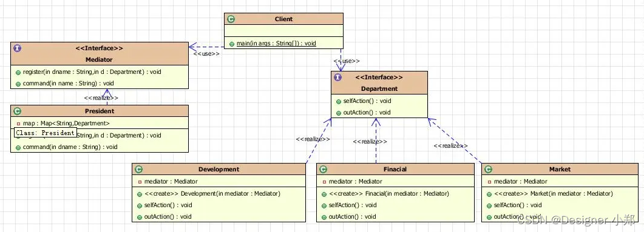Click the Development class icon
This screenshot has height=232, width=644.
coord(139,169)
